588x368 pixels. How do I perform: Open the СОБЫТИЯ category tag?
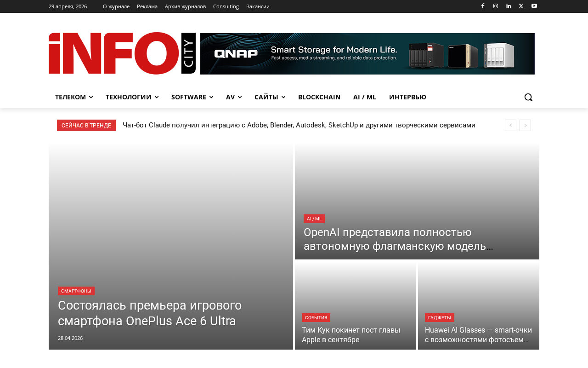pos(316,317)
